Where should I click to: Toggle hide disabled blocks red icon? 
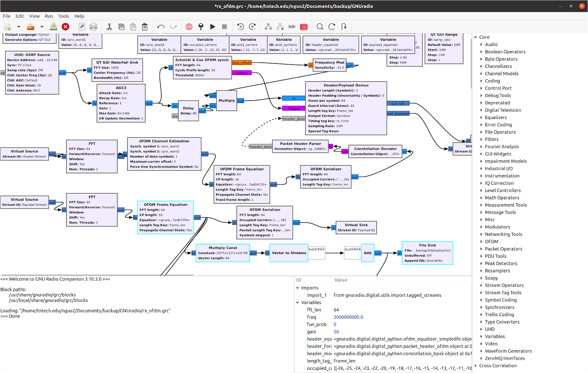(x=304, y=26)
